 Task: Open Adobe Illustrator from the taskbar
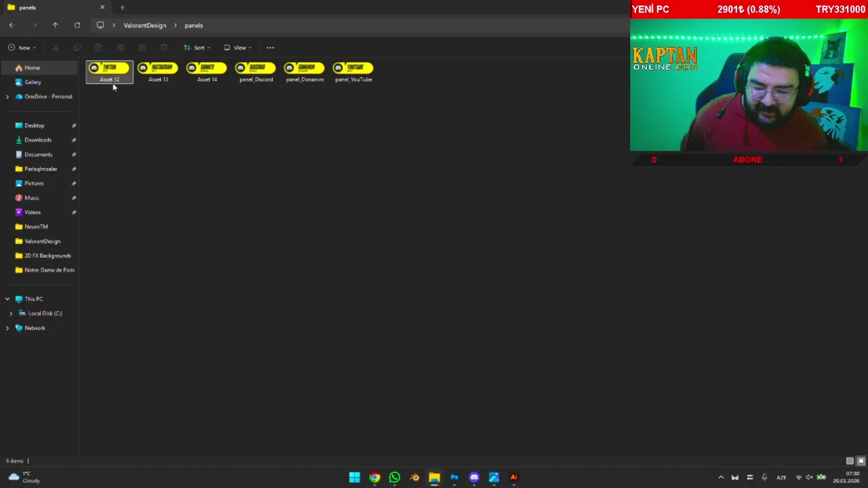(x=514, y=477)
